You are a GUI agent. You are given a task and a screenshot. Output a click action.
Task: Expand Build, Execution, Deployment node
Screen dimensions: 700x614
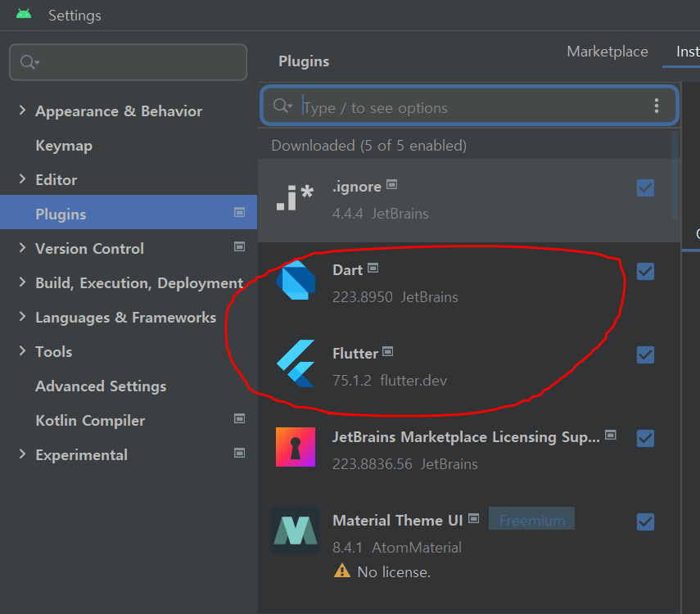point(22,282)
